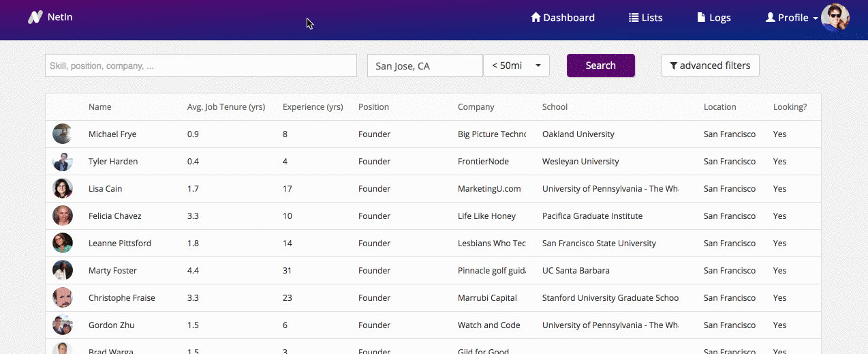
Task: Click the NetIn logo icon
Action: pyautogui.click(x=35, y=17)
